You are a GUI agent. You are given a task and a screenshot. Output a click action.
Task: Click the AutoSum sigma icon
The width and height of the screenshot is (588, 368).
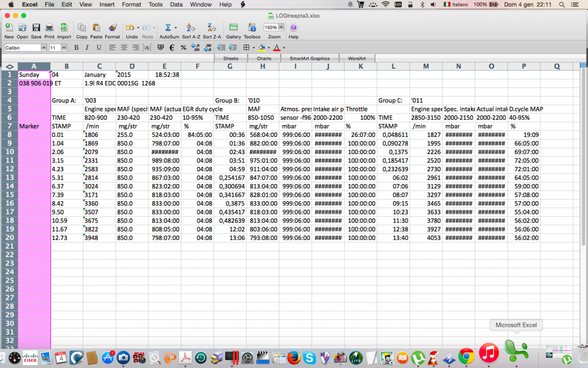point(167,27)
